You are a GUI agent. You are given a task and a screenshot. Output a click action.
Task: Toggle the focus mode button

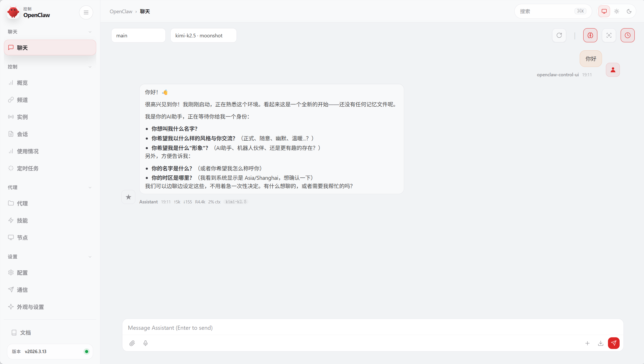609,35
